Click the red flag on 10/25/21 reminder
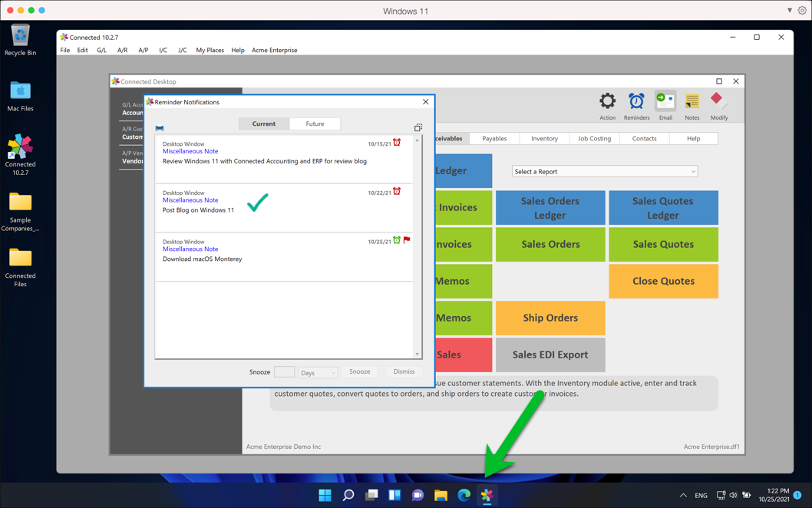 pyautogui.click(x=407, y=240)
